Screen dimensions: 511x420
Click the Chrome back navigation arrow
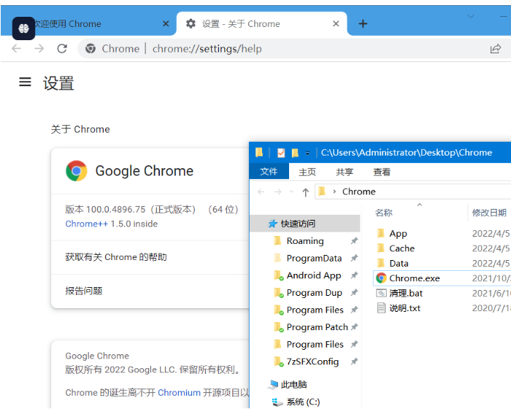(x=16, y=49)
